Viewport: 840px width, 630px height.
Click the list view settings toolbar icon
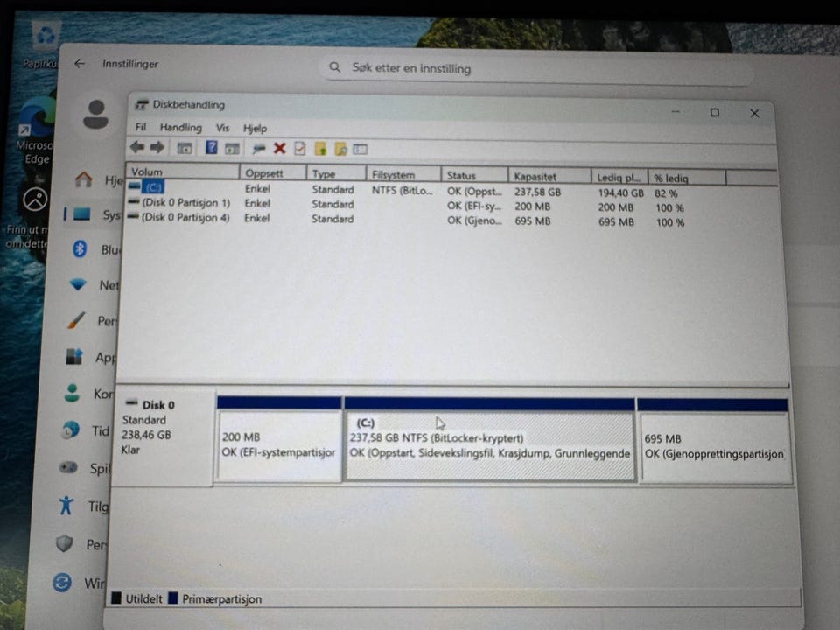coord(360,149)
